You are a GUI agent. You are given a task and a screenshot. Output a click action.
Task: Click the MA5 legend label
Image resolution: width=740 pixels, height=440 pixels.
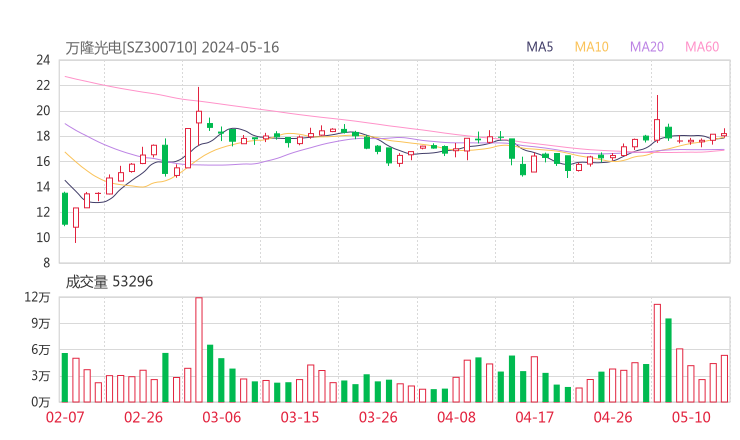(539, 47)
